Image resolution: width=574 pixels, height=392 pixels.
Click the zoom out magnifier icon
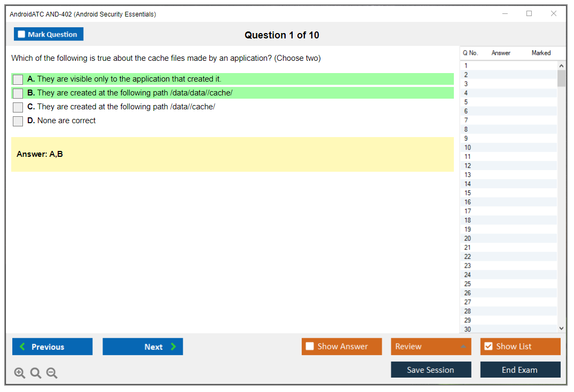tap(52, 373)
